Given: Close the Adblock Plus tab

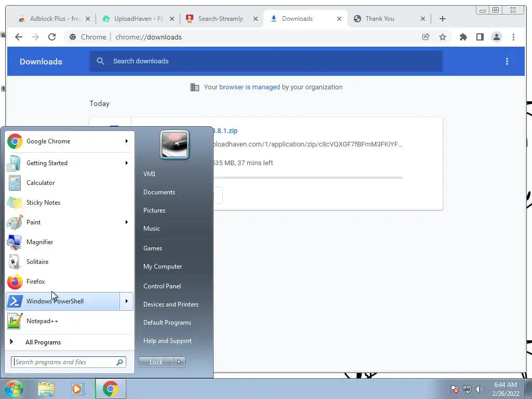Looking at the screenshot, I should point(88,19).
